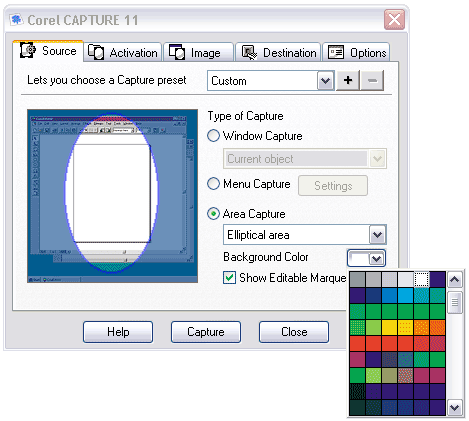Pick light green swatch with pale dots
This screenshot has height=421, width=469.
[x=373, y=375]
